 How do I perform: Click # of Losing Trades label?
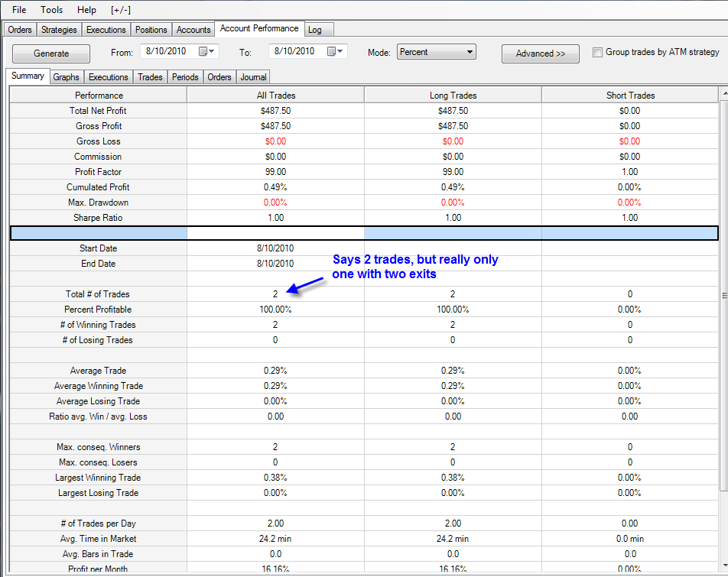pos(98,340)
